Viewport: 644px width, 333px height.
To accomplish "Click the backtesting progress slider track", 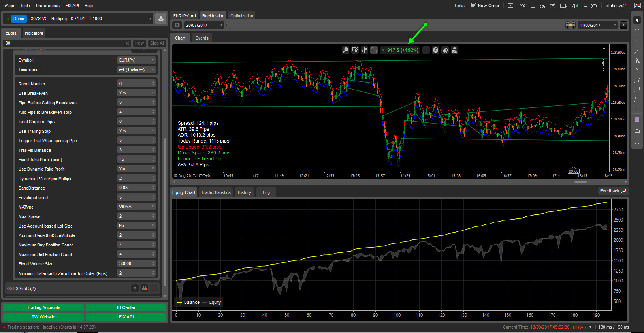I will (x=395, y=25).
